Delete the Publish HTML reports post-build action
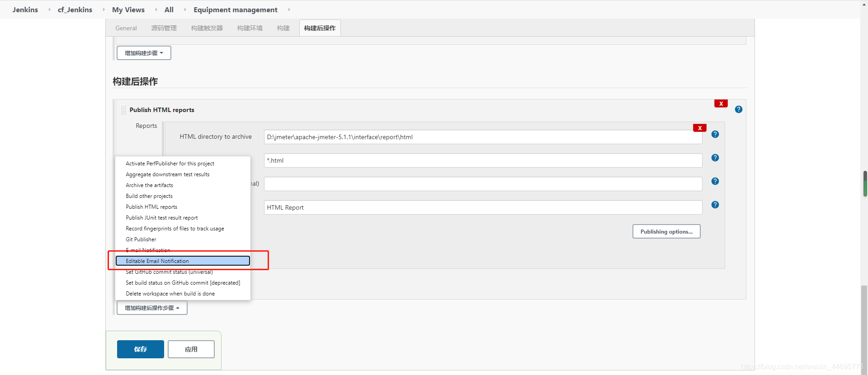868x375 pixels. pos(721,103)
